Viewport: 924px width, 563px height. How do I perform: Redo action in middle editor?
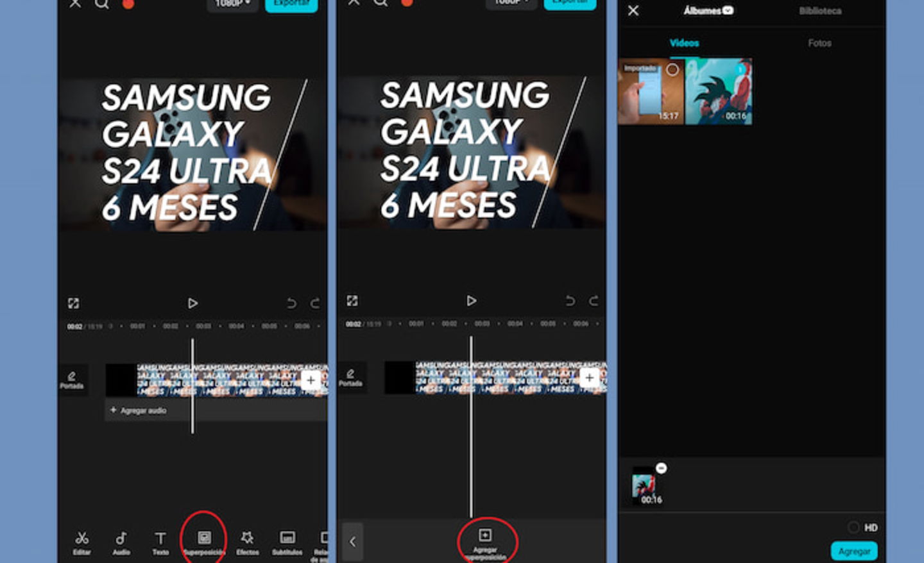point(594,301)
